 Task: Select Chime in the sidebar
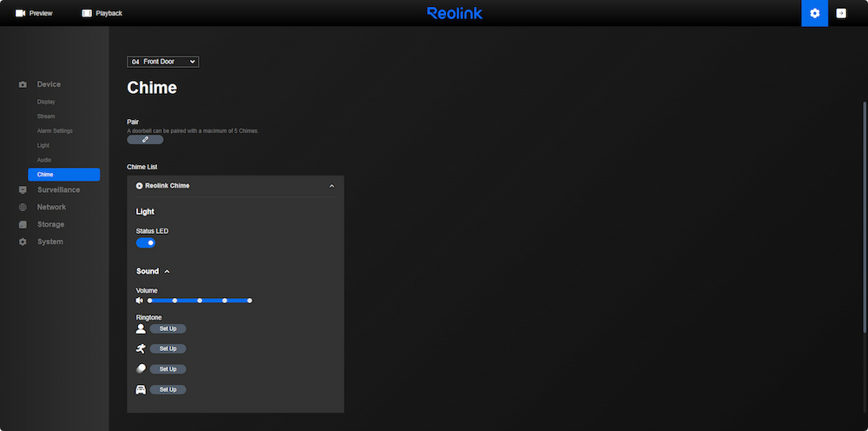[x=63, y=175]
